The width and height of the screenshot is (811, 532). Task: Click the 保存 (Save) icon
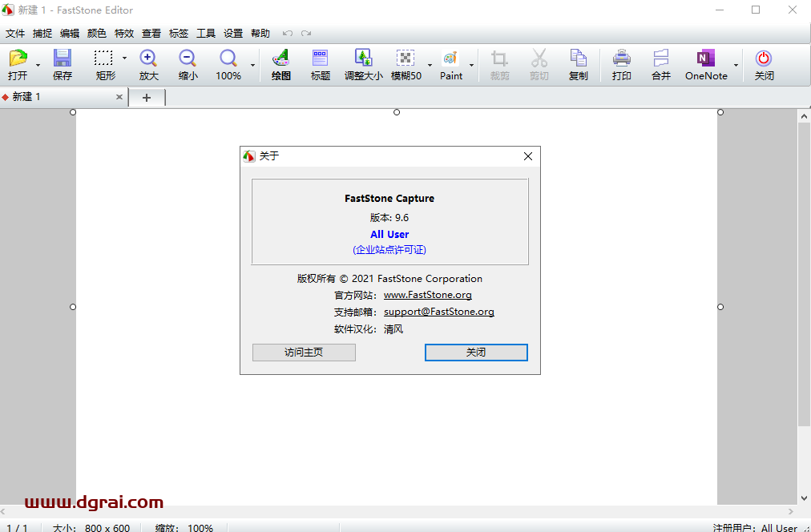62,64
